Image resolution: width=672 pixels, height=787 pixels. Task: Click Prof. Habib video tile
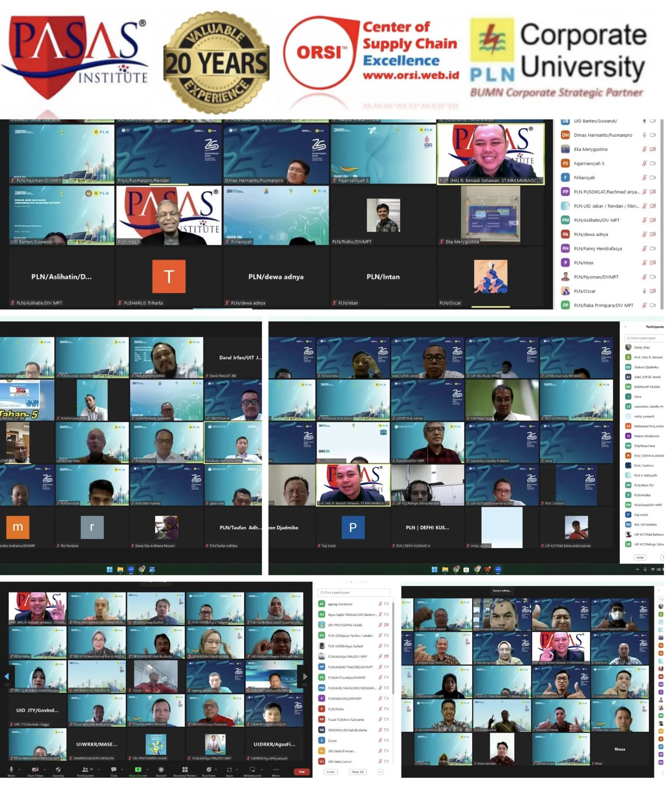pos(169,215)
